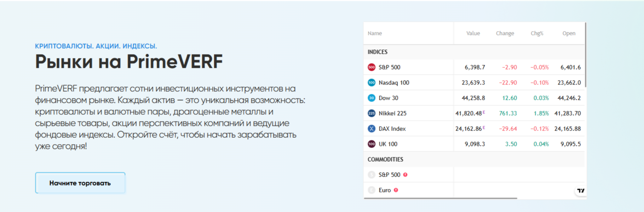Select the Value column header
644x212 pixels.
click(x=473, y=33)
